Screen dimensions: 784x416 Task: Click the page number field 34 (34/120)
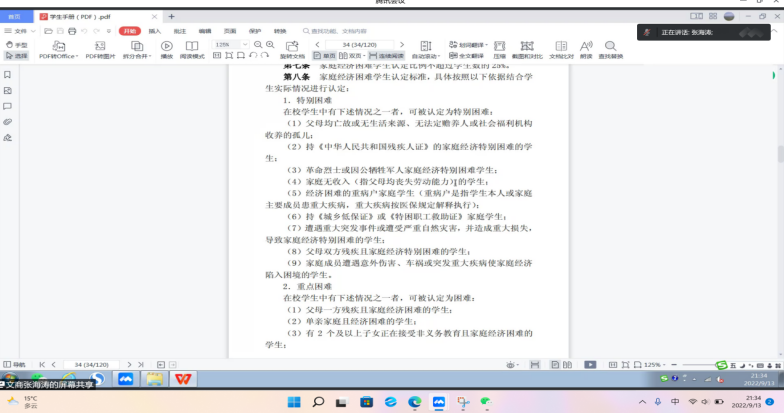(x=361, y=45)
